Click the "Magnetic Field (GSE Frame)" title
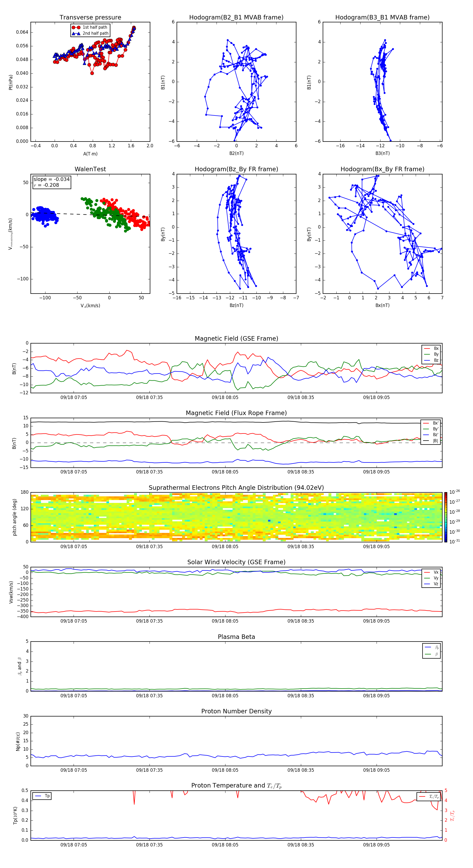This screenshot has width=473, height=868. coord(236,338)
